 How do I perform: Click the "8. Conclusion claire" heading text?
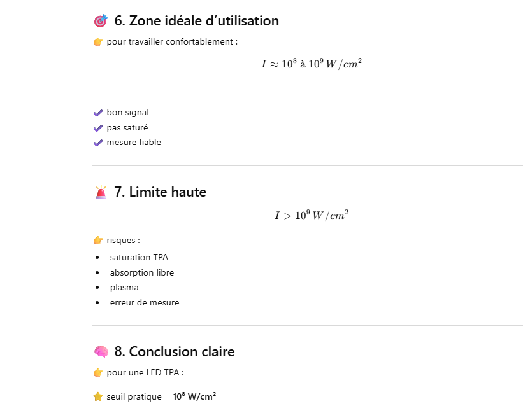[x=174, y=352]
